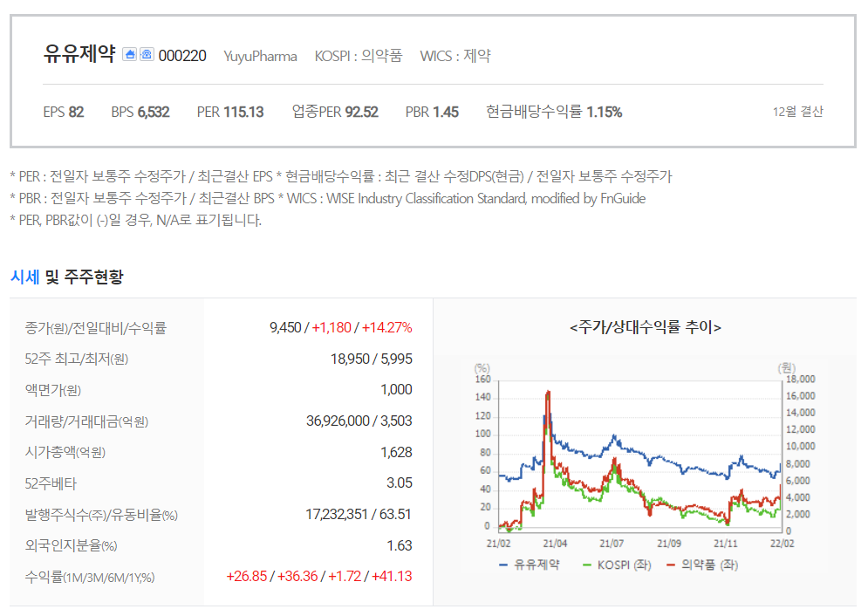Click the face value 1,000

tap(396, 390)
